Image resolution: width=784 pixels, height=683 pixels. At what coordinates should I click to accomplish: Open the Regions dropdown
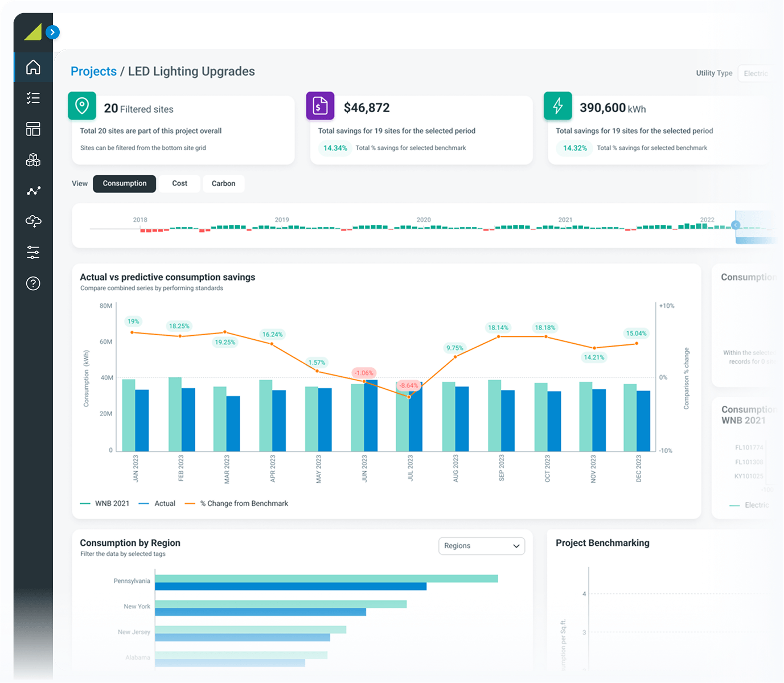coord(482,546)
